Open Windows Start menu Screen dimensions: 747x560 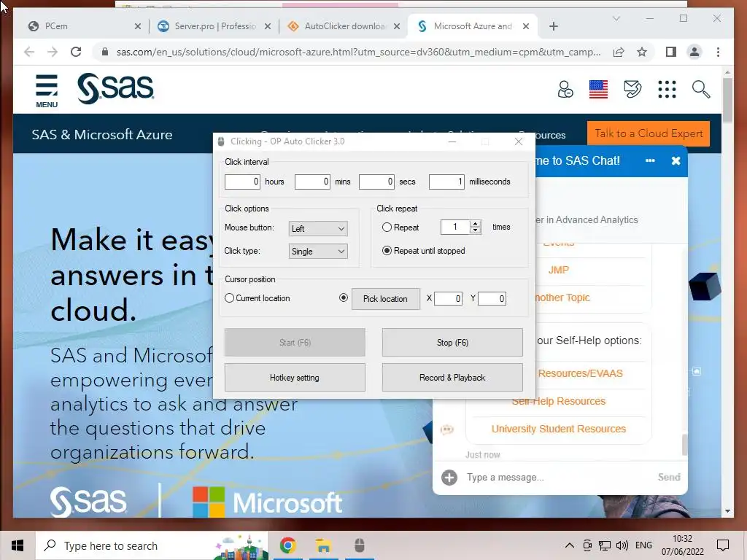point(18,545)
